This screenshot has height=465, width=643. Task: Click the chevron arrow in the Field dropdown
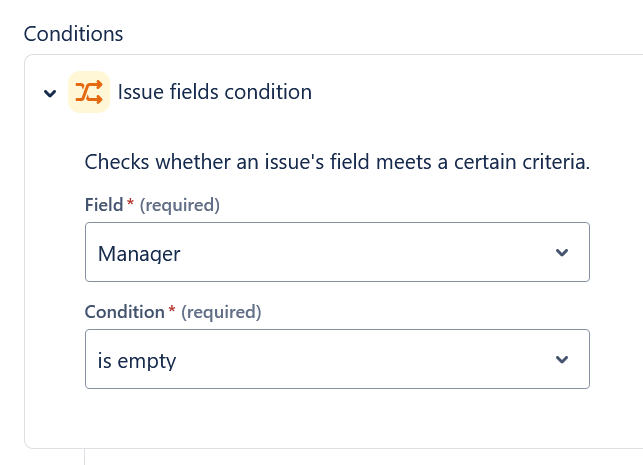point(562,252)
